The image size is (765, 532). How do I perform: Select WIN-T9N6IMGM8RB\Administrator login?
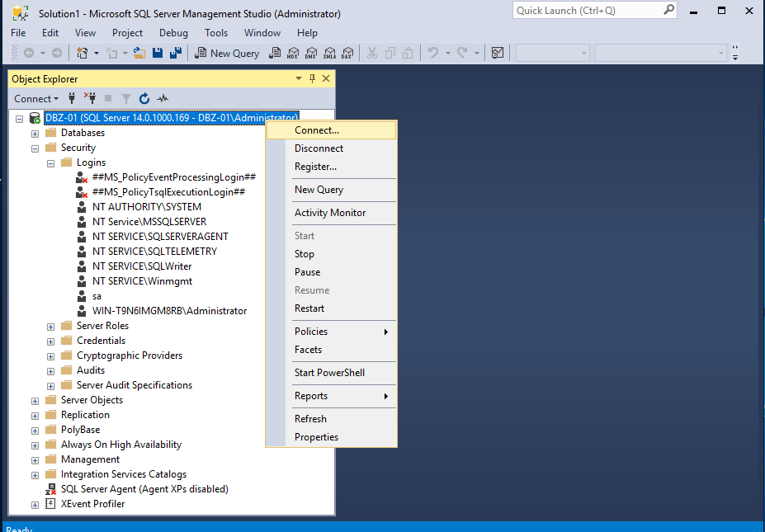point(169,311)
